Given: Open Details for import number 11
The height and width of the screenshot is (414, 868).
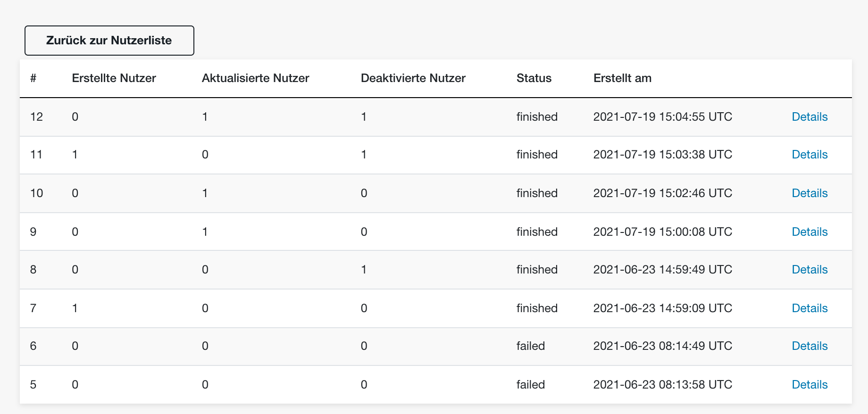Looking at the screenshot, I should [x=810, y=155].
